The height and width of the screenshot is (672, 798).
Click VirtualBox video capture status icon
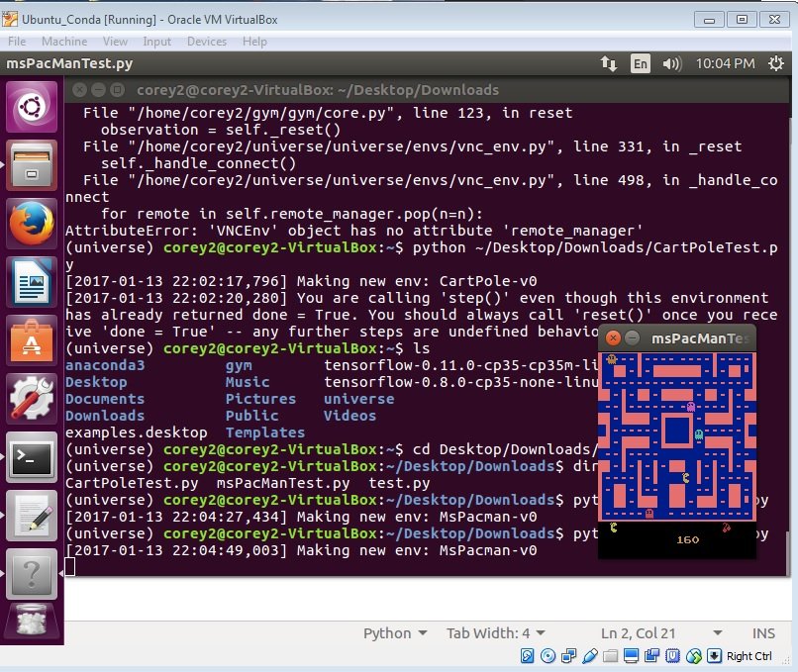[651, 656]
